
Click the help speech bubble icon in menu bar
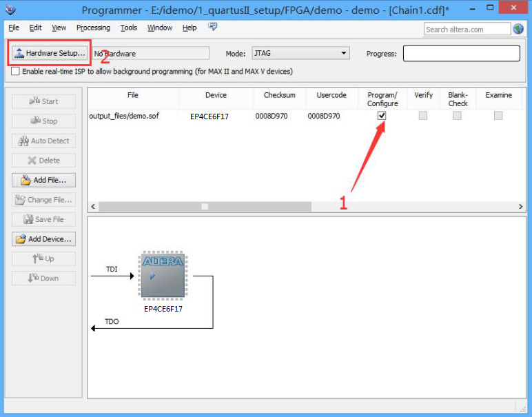(212, 28)
